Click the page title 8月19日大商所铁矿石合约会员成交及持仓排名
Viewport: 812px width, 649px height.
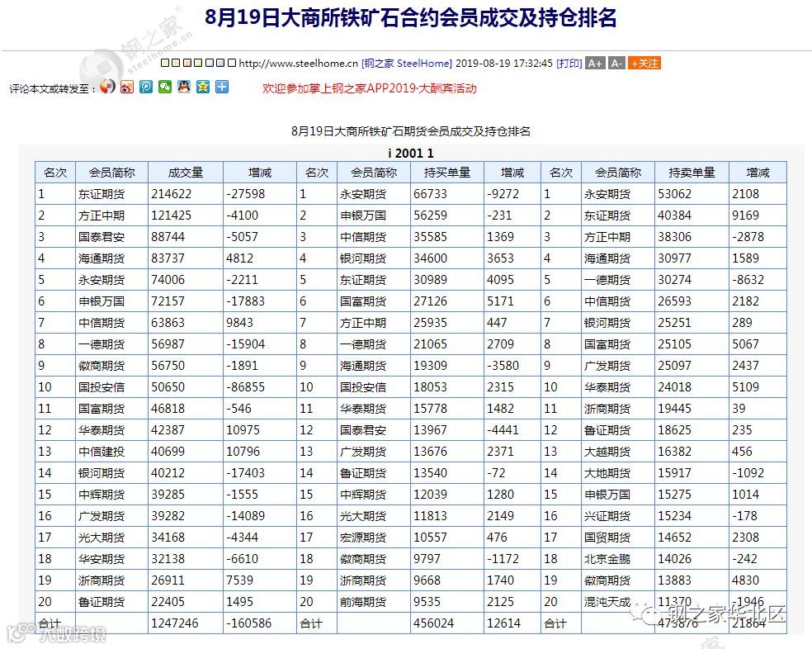click(x=411, y=18)
